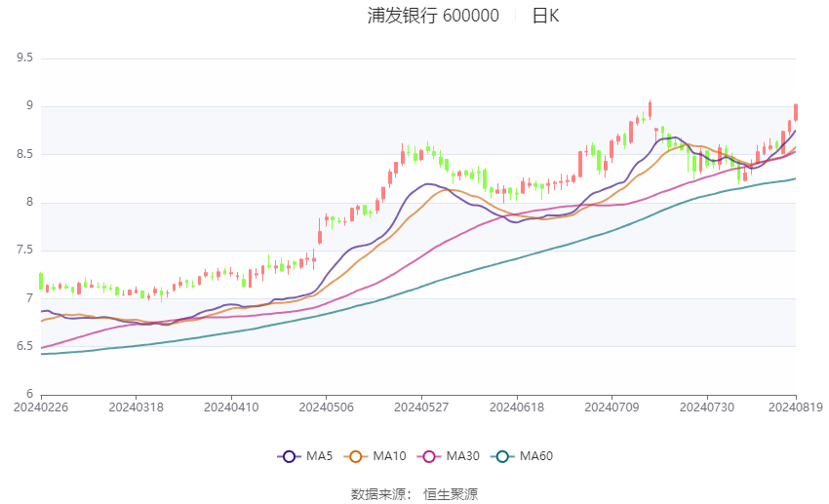Click the teal MA60 legend circle marker
Screen dimensions: 829x504
click(x=502, y=456)
